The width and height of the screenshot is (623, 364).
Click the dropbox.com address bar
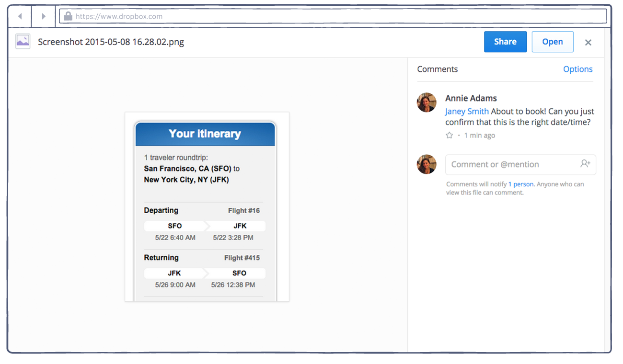[x=335, y=16]
